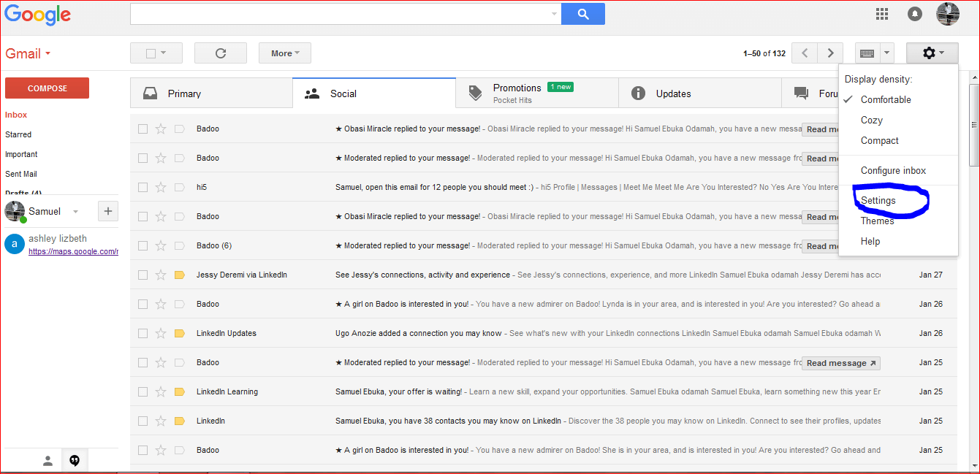Toggle importance marker on hi5 email

click(180, 187)
